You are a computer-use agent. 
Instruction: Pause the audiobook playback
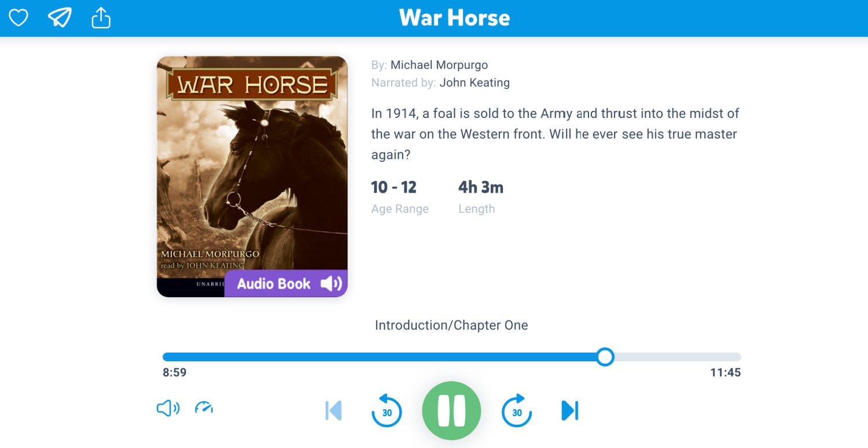coord(451,411)
